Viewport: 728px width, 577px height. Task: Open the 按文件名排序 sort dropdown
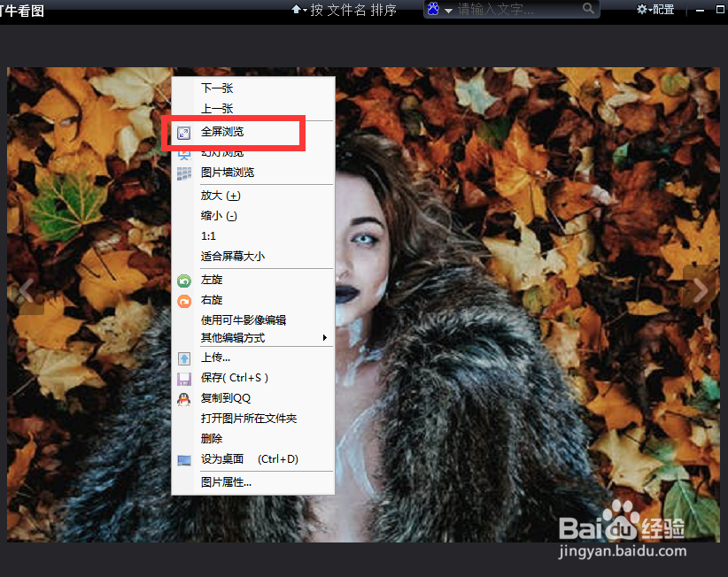[x=344, y=10]
